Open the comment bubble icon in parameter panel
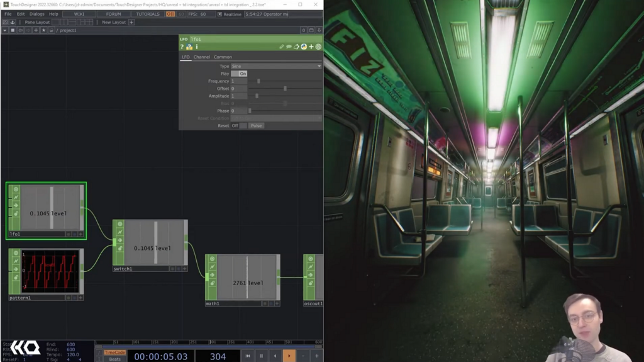644x362 pixels. [x=289, y=47]
